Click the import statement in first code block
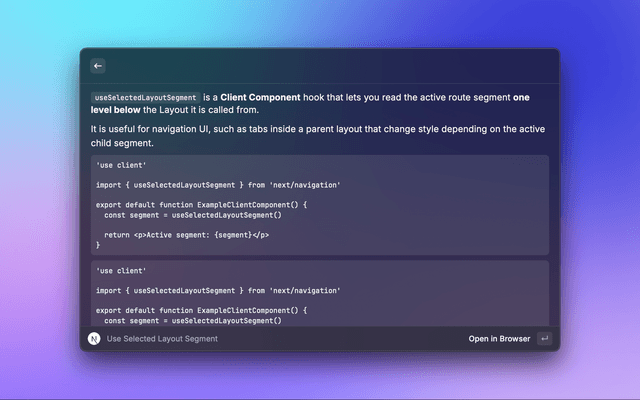The height and width of the screenshot is (400, 640). click(x=218, y=185)
